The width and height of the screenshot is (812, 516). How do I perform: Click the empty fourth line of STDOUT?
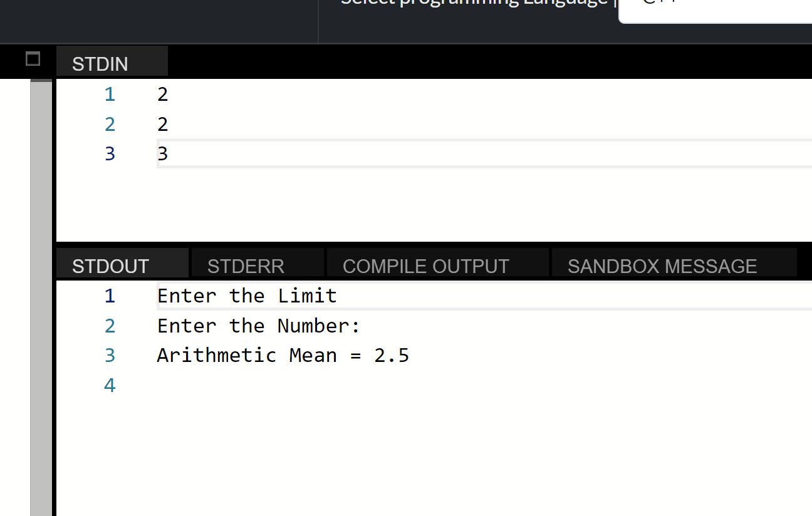(251, 385)
